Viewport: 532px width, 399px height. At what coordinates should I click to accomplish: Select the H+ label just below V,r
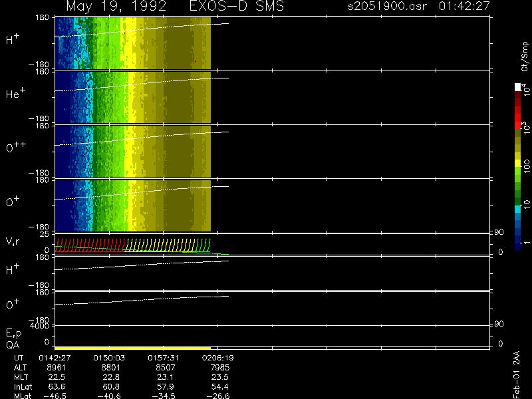click(x=13, y=269)
